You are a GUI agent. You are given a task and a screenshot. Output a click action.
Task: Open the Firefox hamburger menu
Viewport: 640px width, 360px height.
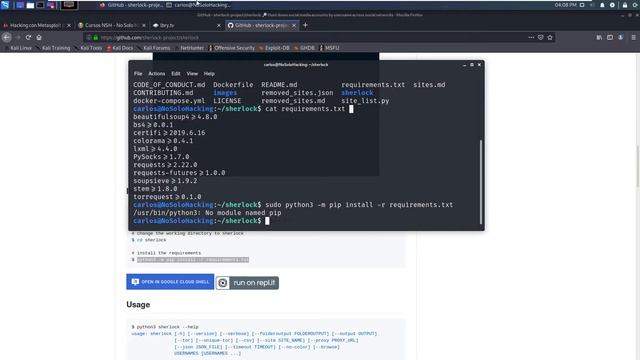633,37
